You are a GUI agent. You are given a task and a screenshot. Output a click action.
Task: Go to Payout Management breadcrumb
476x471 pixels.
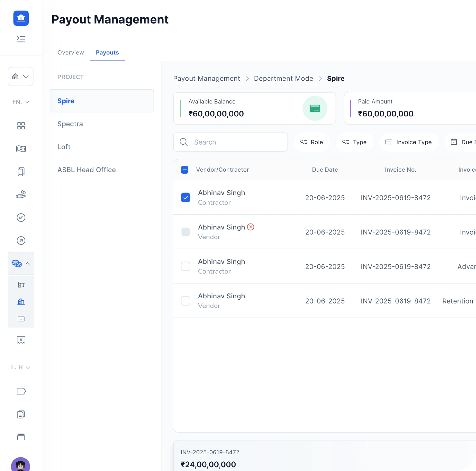207,78
